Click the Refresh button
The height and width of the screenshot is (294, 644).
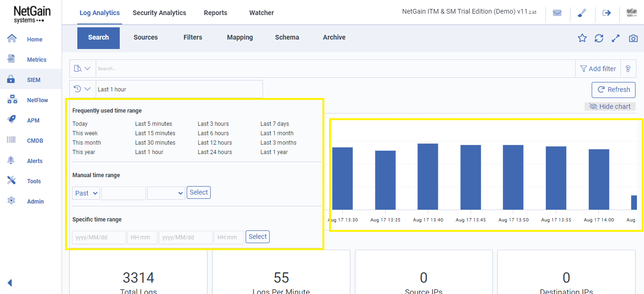(x=613, y=90)
